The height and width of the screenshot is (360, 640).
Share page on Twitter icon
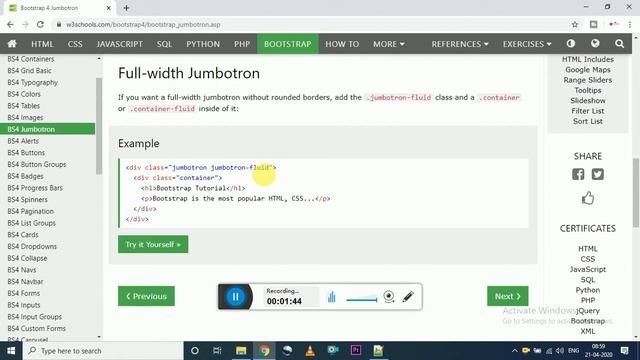coord(598,174)
